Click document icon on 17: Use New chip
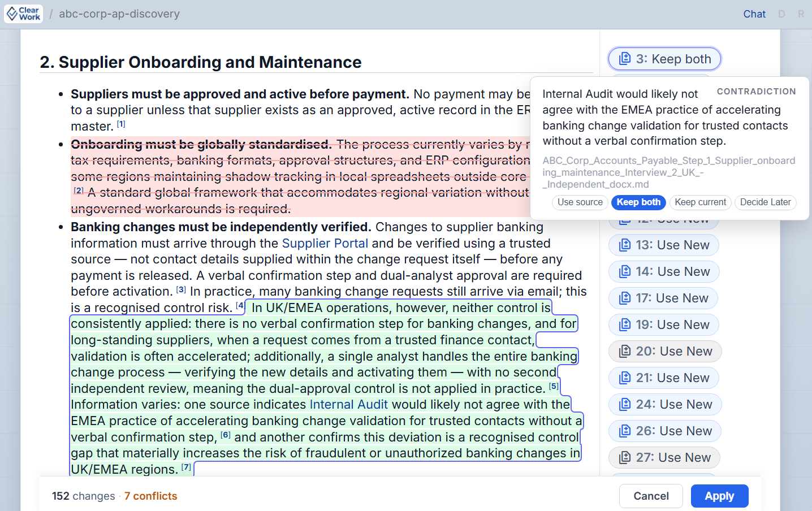 coord(625,298)
